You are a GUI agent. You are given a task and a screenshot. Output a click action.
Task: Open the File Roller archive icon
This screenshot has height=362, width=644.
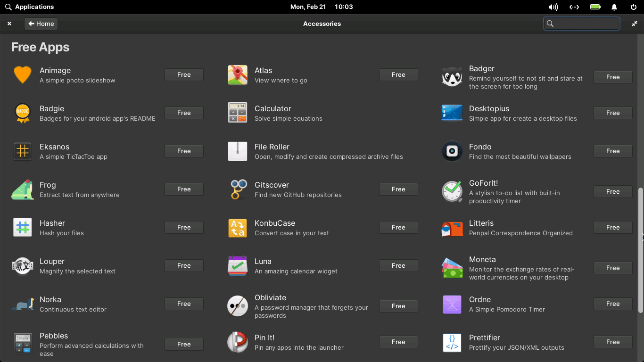pyautogui.click(x=237, y=151)
